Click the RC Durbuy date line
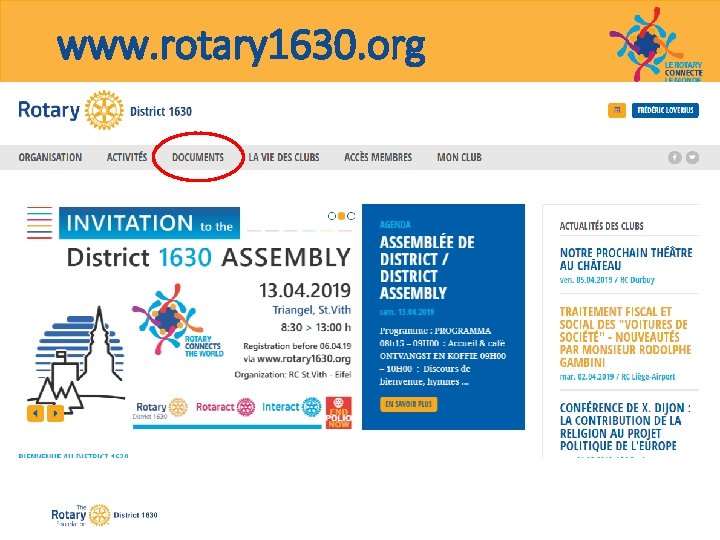 607,280
